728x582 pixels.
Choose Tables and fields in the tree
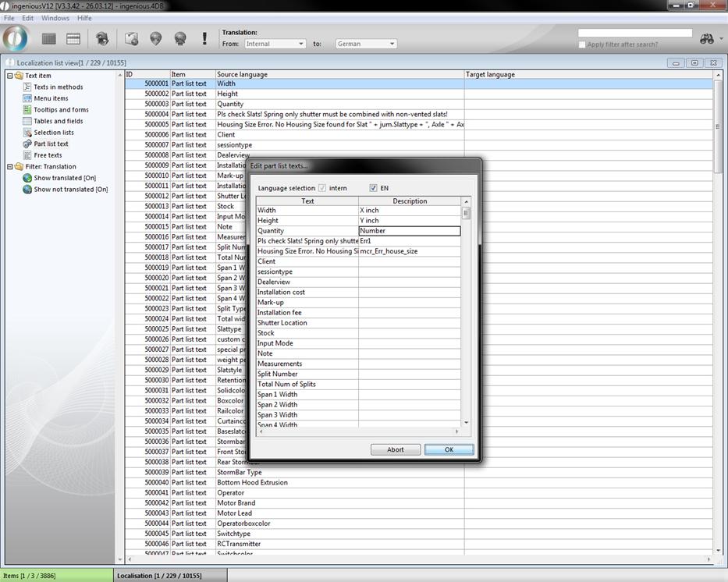pyautogui.click(x=58, y=121)
